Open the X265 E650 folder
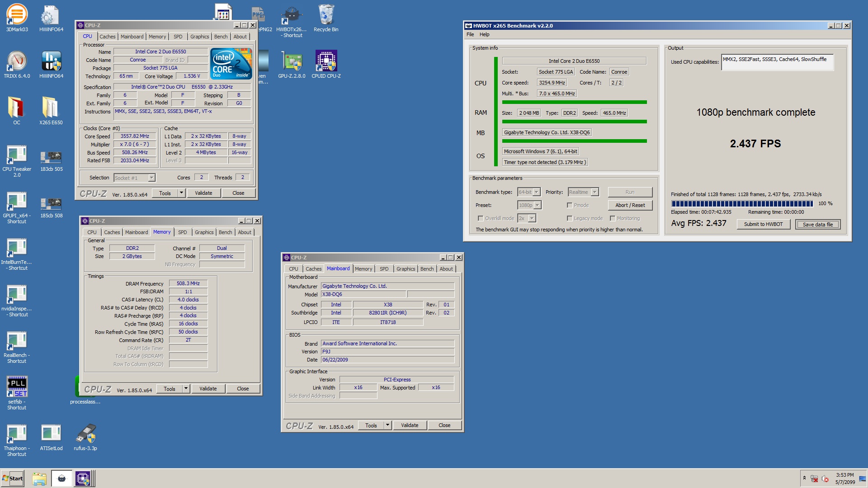 (51, 111)
